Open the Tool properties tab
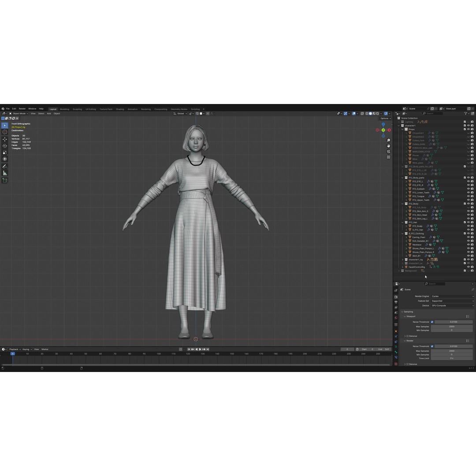 tap(396, 290)
